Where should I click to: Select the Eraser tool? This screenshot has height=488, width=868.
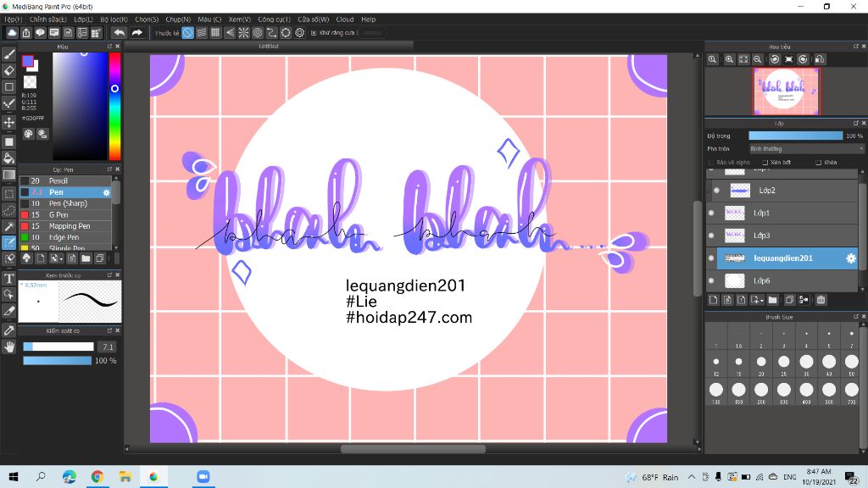[x=8, y=70]
